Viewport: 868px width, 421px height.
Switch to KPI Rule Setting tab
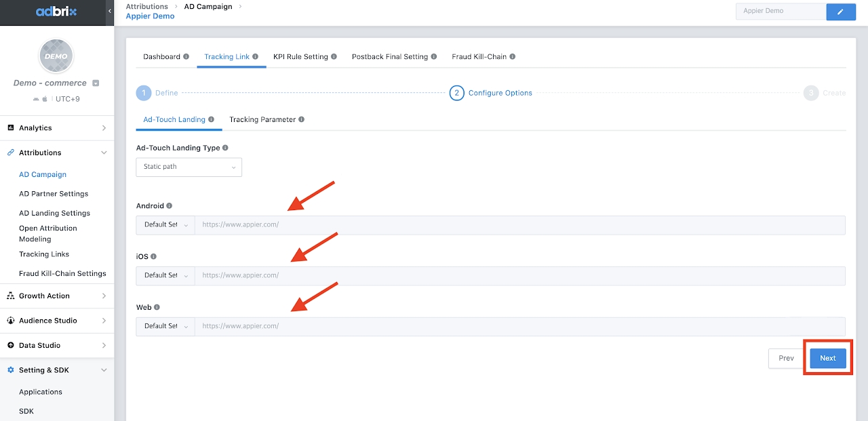[300, 57]
